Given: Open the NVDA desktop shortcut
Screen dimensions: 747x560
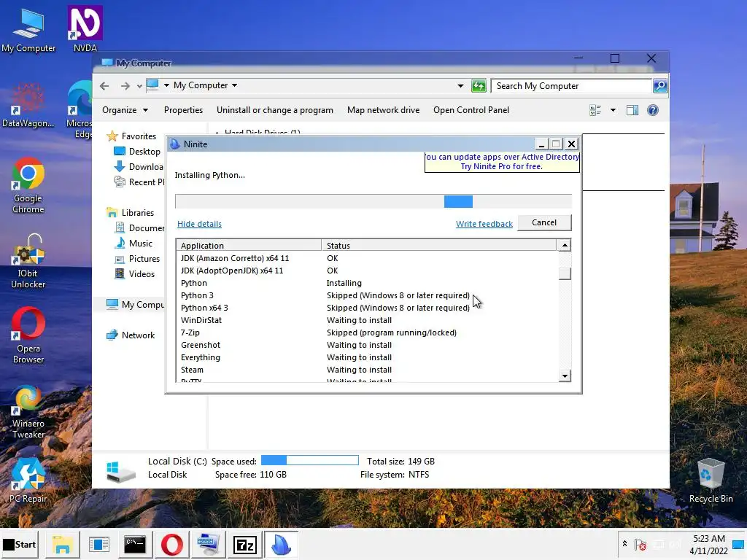Looking at the screenshot, I should pyautogui.click(x=85, y=28).
